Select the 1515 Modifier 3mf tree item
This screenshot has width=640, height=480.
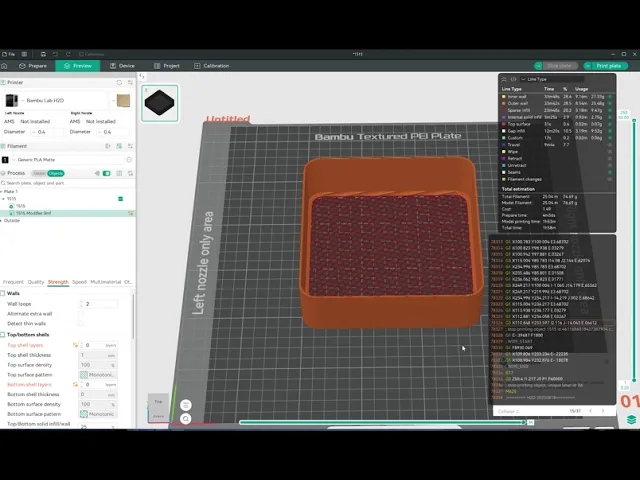(68, 213)
